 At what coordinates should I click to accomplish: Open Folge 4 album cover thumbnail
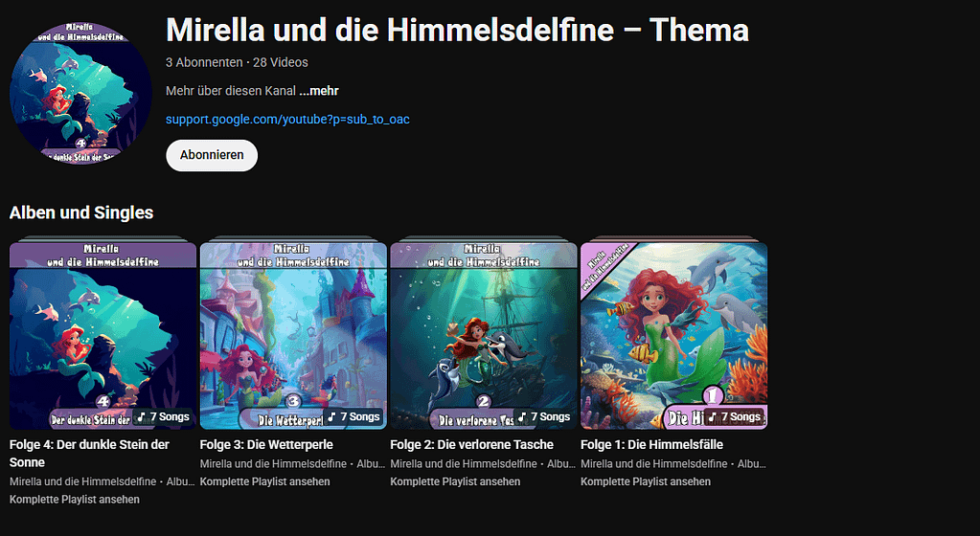point(103,336)
